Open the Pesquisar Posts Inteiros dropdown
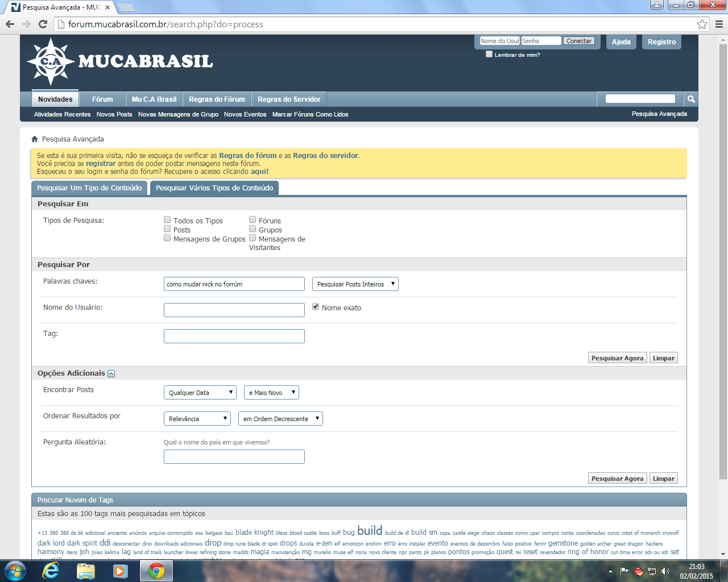The image size is (728, 582). tap(355, 284)
